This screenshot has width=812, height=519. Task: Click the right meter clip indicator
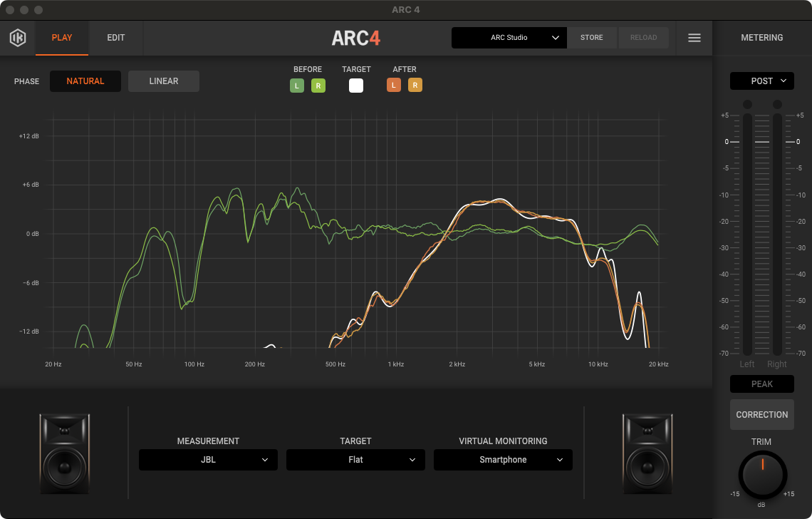click(777, 105)
